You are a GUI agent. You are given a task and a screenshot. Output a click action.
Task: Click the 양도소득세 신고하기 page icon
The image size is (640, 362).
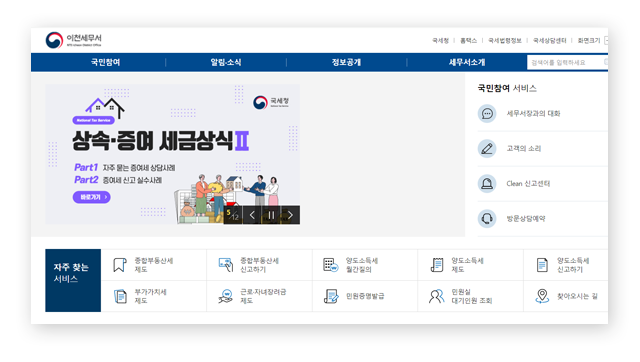click(x=542, y=265)
